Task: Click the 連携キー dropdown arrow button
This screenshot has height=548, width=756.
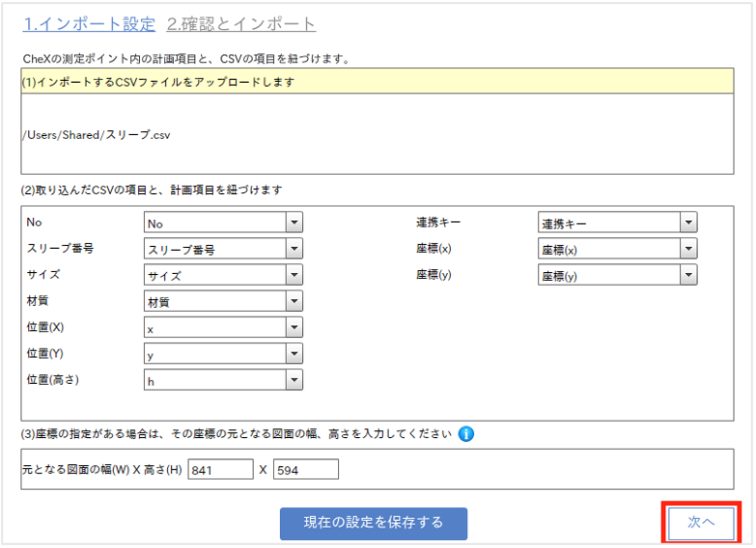Action: (687, 223)
